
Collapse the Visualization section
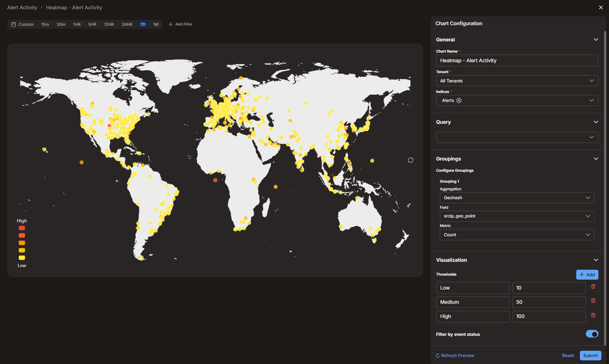[596, 260]
